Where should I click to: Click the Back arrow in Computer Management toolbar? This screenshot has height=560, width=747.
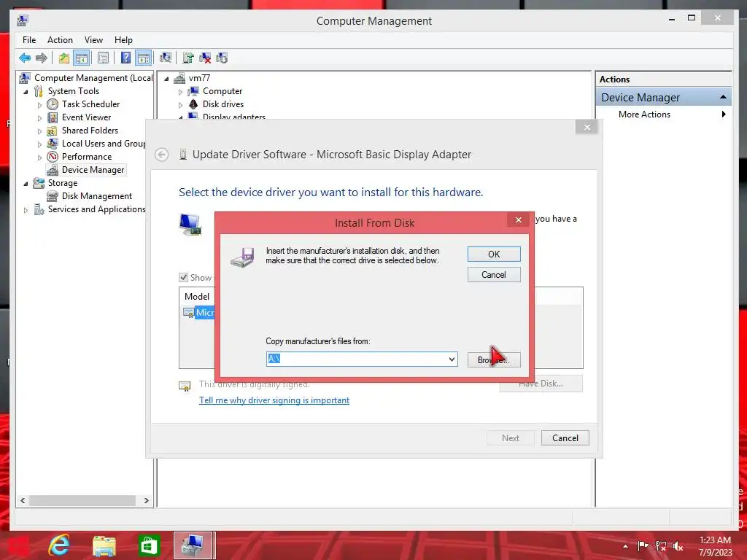(25, 58)
